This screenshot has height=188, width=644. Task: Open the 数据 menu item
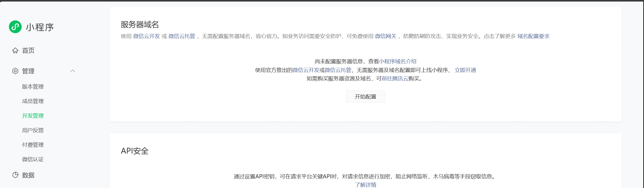click(x=28, y=175)
